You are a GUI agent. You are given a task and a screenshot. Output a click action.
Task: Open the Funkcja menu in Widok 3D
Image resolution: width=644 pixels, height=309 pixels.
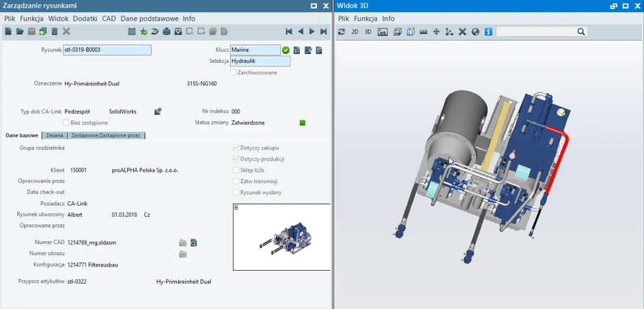click(365, 18)
